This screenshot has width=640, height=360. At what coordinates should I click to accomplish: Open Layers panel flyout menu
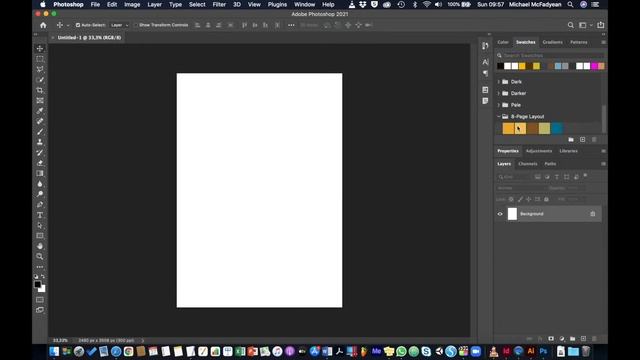point(603,164)
